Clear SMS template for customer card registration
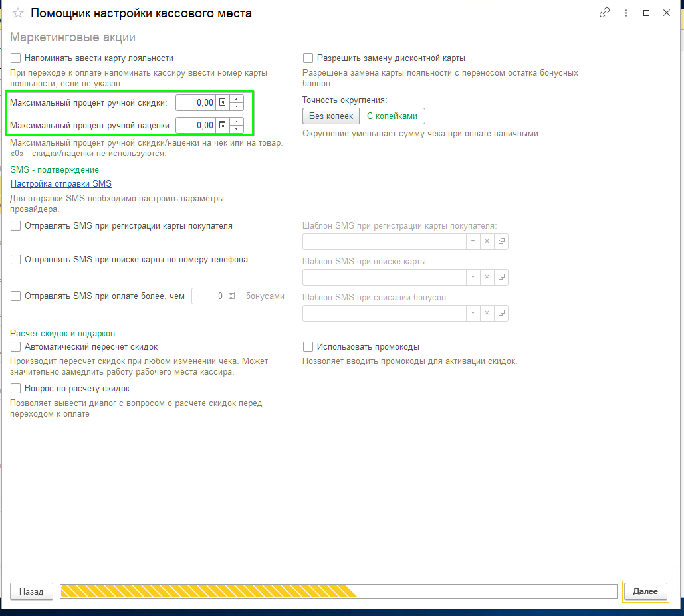Image resolution: width=684 pixels, height=616 pixels. (487, 241)
